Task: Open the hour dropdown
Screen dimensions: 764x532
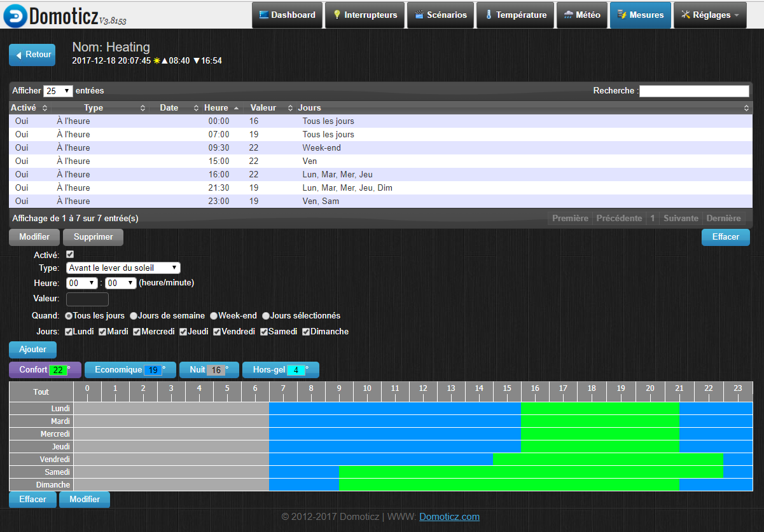Action: click(82, 283)
